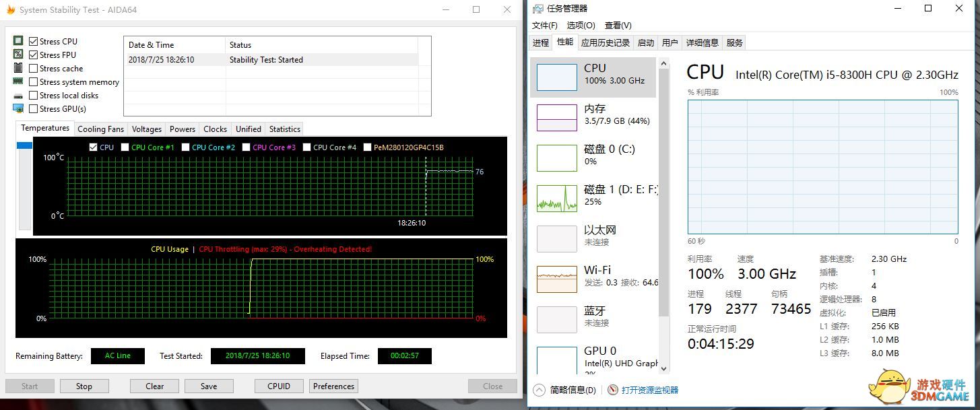Viewport: 980px width, 410px height.
Task: Uncheck the Stress FPU checkbox
Action: (34, 55)
